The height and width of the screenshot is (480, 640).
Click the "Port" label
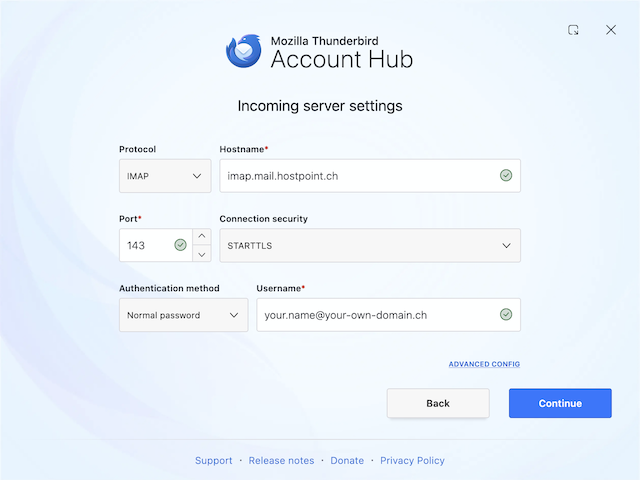click(x=128, y=219)
